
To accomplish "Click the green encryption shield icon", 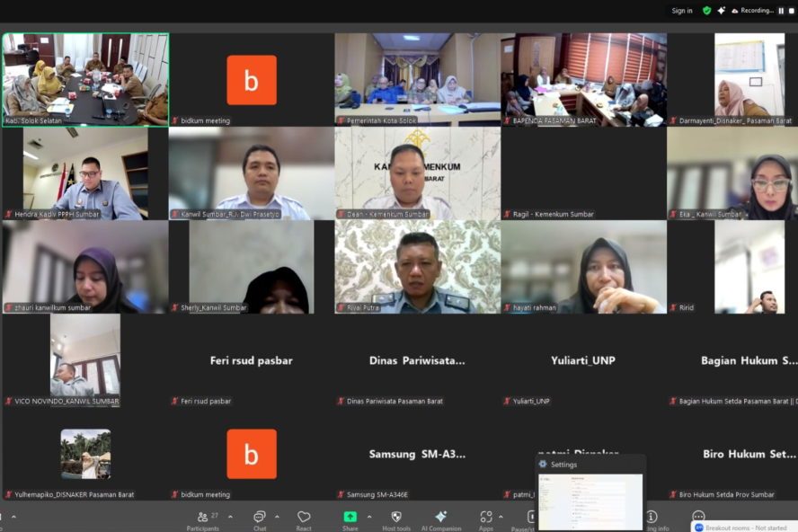I will (706, 11).
